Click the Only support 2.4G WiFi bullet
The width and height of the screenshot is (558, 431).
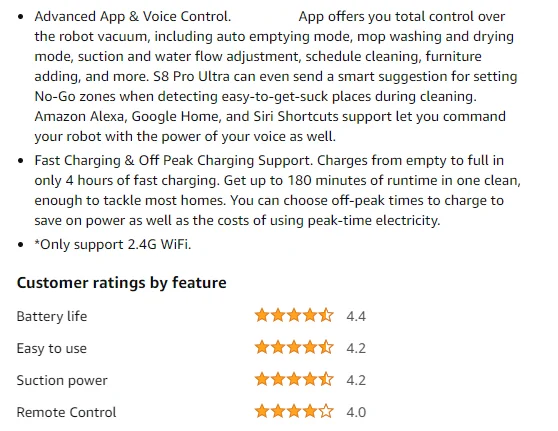113,245
